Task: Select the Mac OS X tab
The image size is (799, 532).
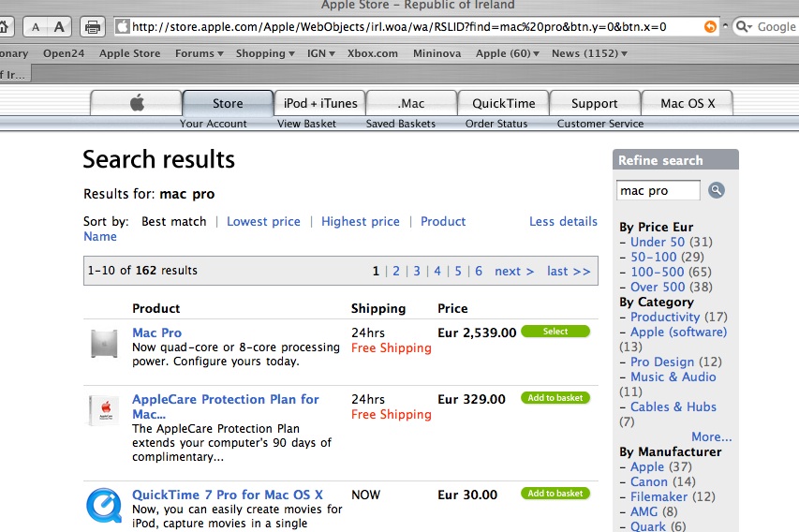Action: (688, 103)
